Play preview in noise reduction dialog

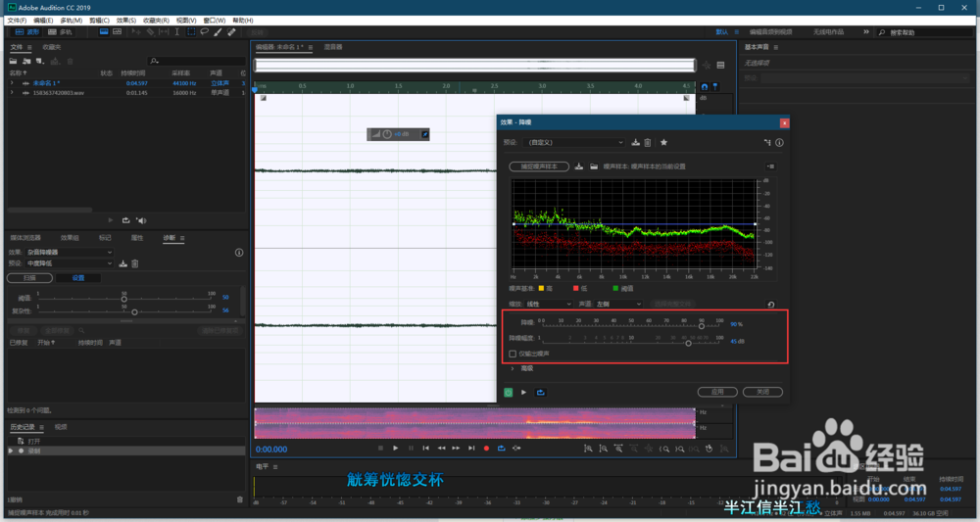[x=523, y=392]
